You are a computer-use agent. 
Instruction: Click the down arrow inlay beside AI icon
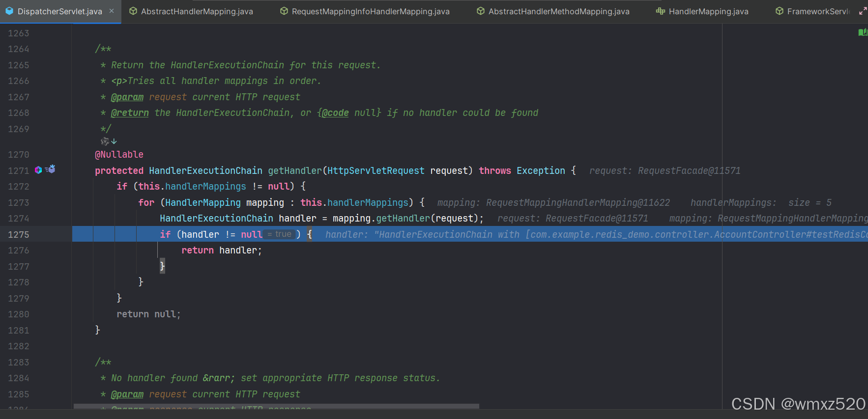114,141
